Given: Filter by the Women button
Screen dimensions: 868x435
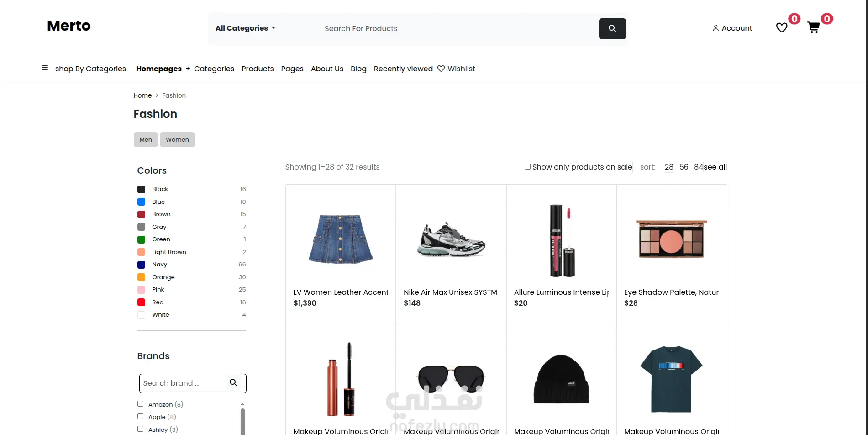Looking at the screenshot, I should point(177,139).
